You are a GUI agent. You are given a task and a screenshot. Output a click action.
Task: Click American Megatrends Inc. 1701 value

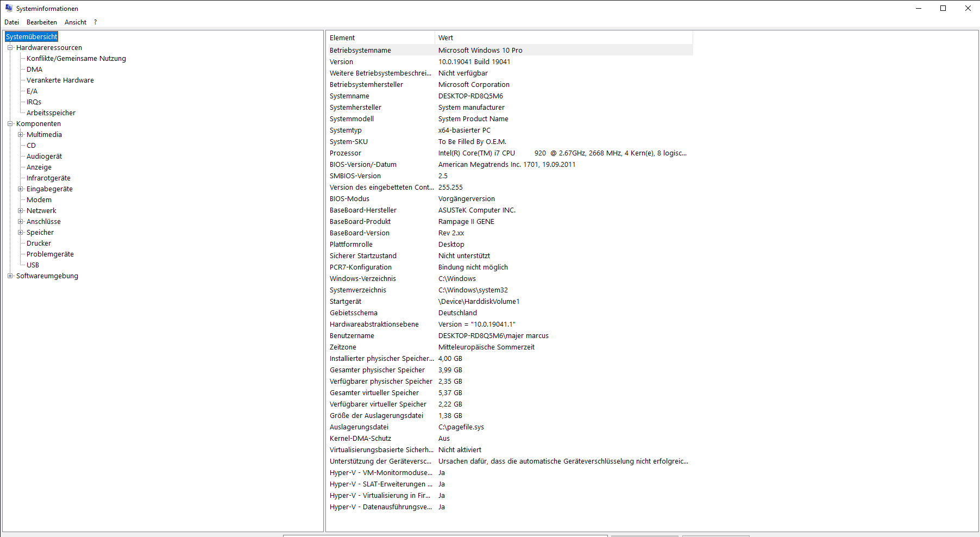tap(507, 164)
